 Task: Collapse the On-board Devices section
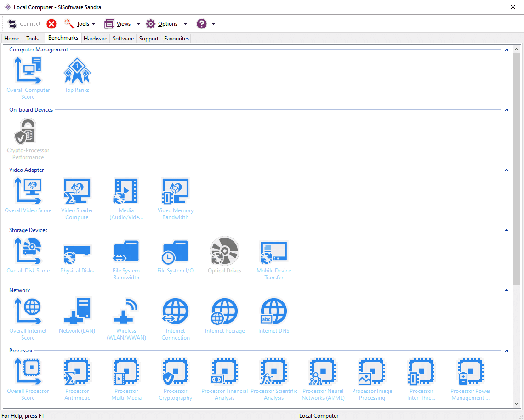coord(507,109)
